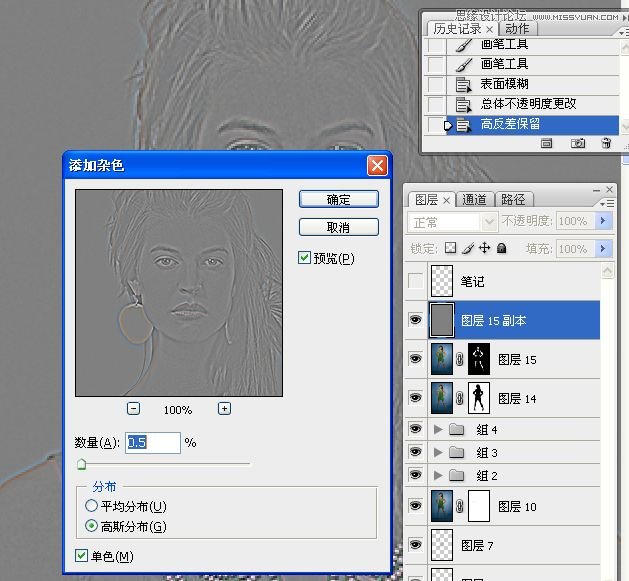Open the 不透明度 opacity slider arrow
This screenshot has width=629, height=581.
click(x=603, y=221)
